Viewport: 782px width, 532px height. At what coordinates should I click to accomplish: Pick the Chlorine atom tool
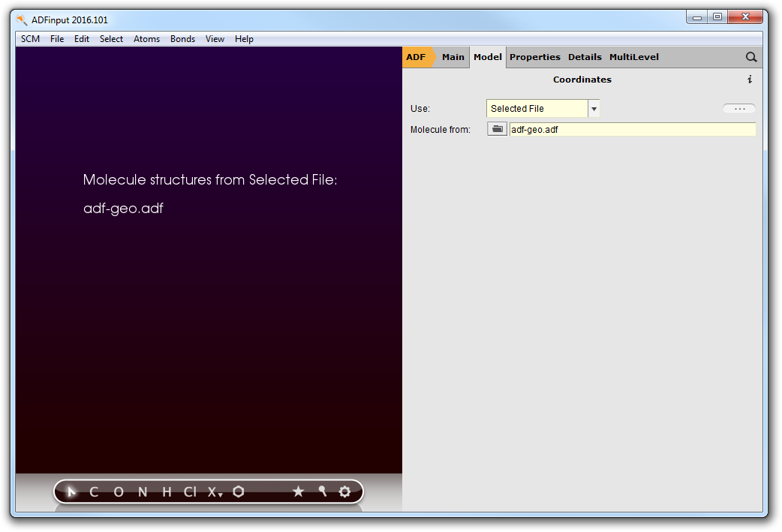coord(190,492)
